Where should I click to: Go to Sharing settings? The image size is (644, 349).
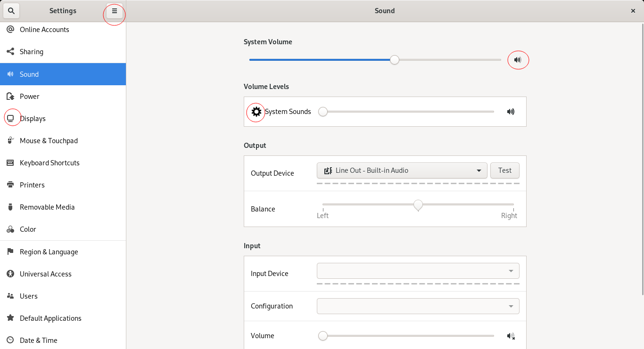click(x=63, y=52)
